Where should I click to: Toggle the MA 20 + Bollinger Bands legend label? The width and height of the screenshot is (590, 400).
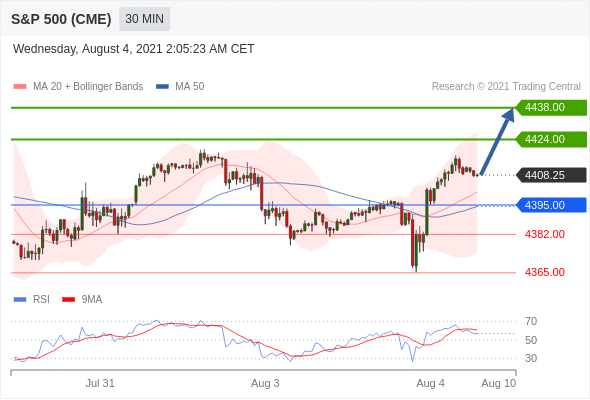[x=88, y=87]
